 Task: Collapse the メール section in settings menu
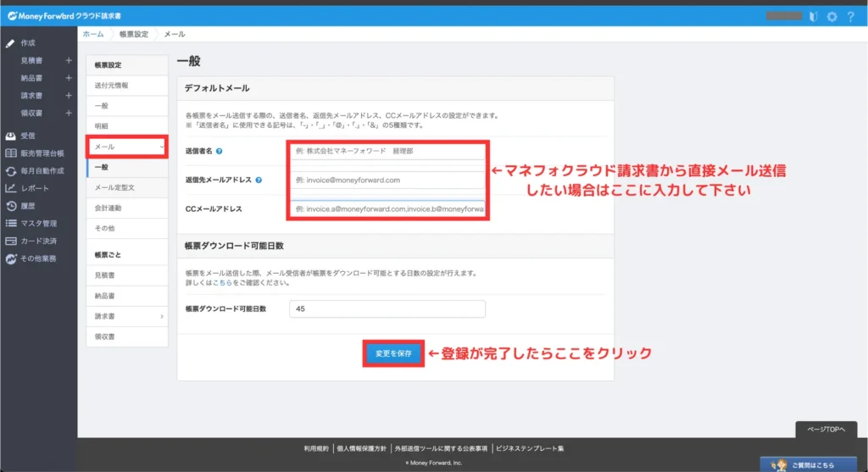162,147
